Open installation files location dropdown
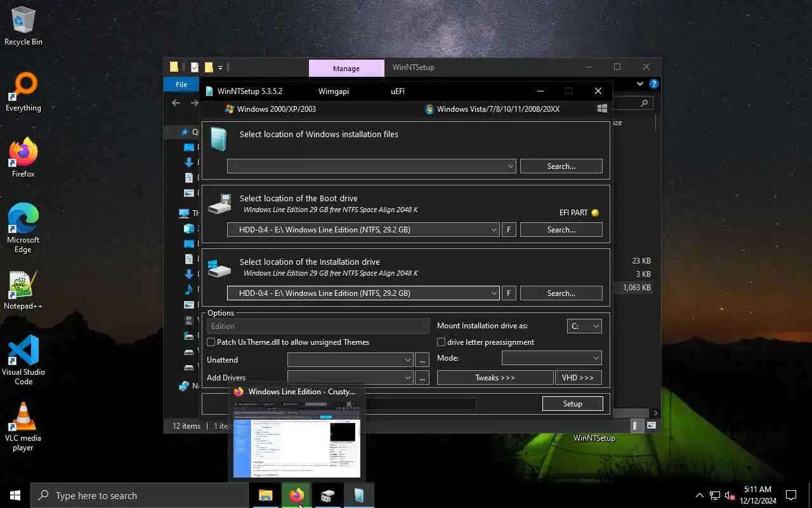The height and width of the screenshot is (508, 812). click(x=511, y=166)
